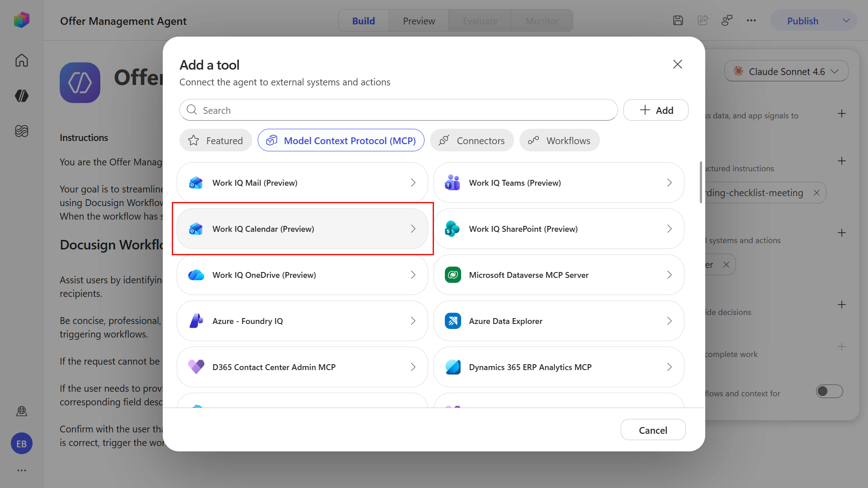Viewport: 868px width, 488px height.
Task: Click the Work IQ SharePoint icon
Action: pos(453,229)
